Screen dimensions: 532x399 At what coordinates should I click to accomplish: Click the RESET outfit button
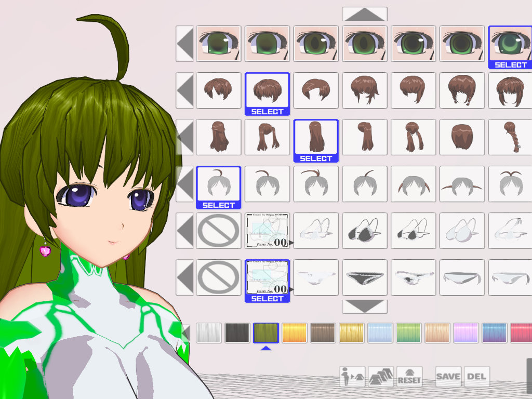409,377
